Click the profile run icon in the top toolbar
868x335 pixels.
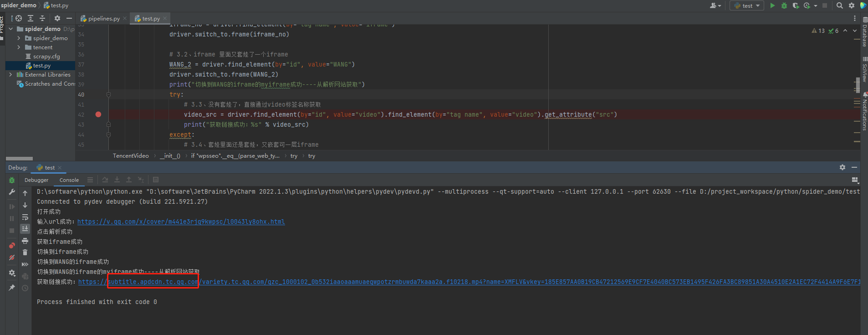tap(807, 5)
